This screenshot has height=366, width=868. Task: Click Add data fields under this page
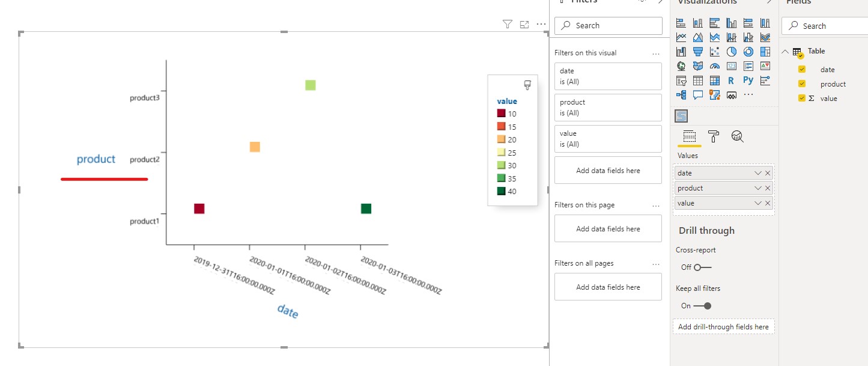point(608,228)
